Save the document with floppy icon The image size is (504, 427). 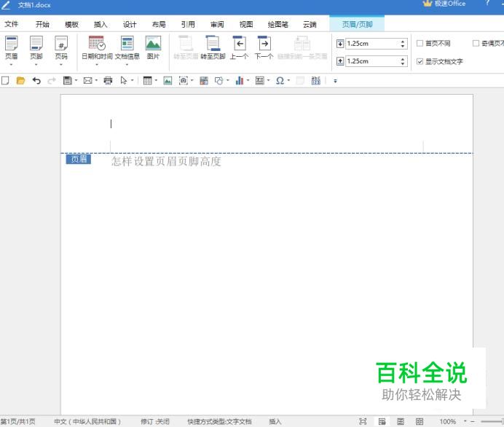[x=67, y=80]
